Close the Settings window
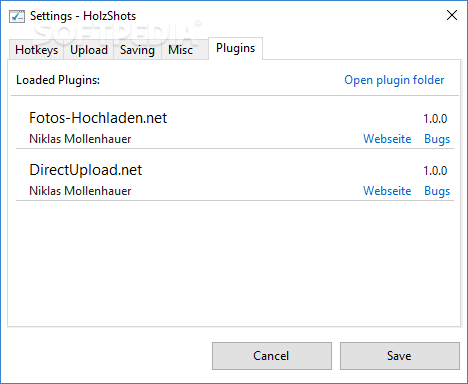The image size is (468, 384). click(x=452, y=15)
